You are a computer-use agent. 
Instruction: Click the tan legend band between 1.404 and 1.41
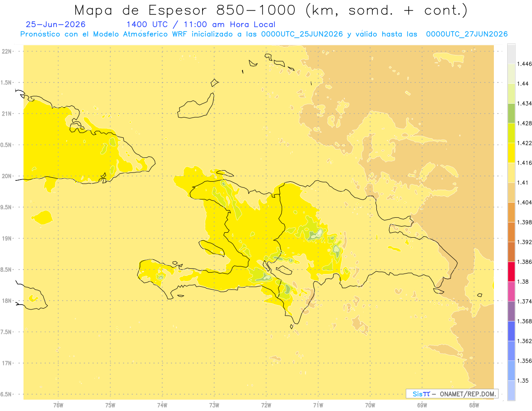click(x=511, y=192)
